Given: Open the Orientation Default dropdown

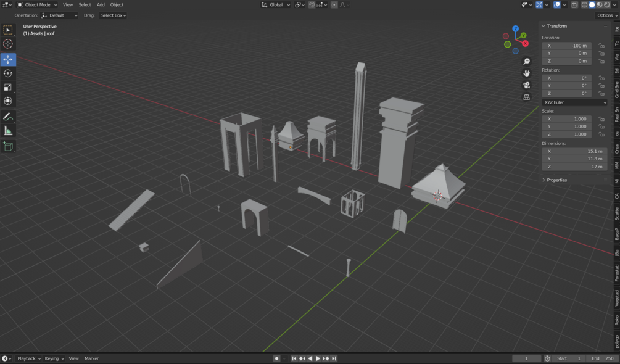Looking at the screenshot, I should (x=59, y=15).
